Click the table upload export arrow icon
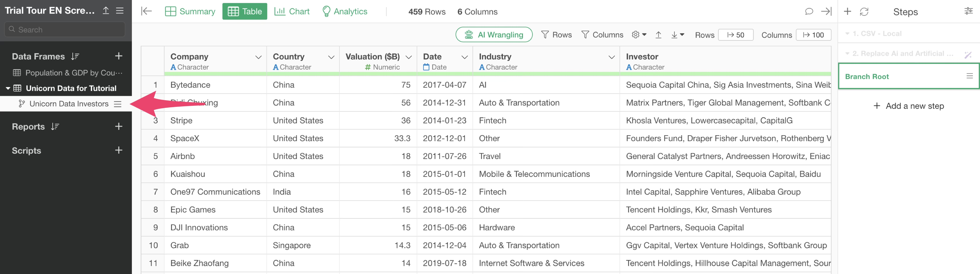 (x=658, y=35)
